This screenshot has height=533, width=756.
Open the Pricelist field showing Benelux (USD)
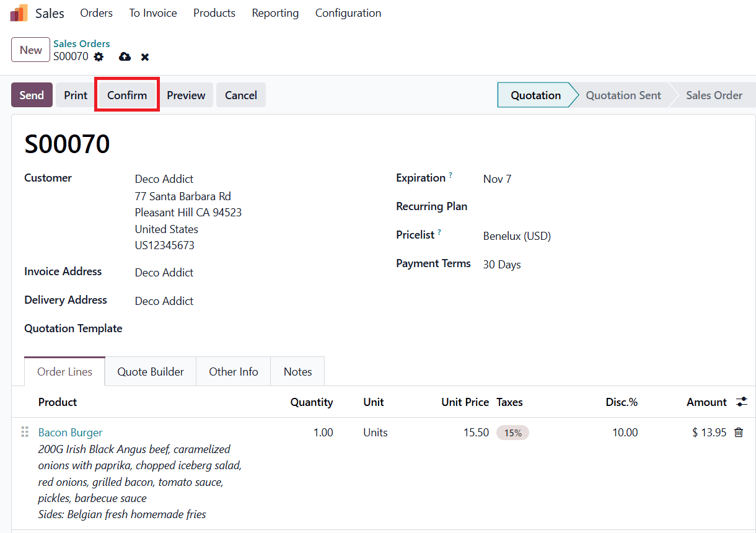coord(517,236)
